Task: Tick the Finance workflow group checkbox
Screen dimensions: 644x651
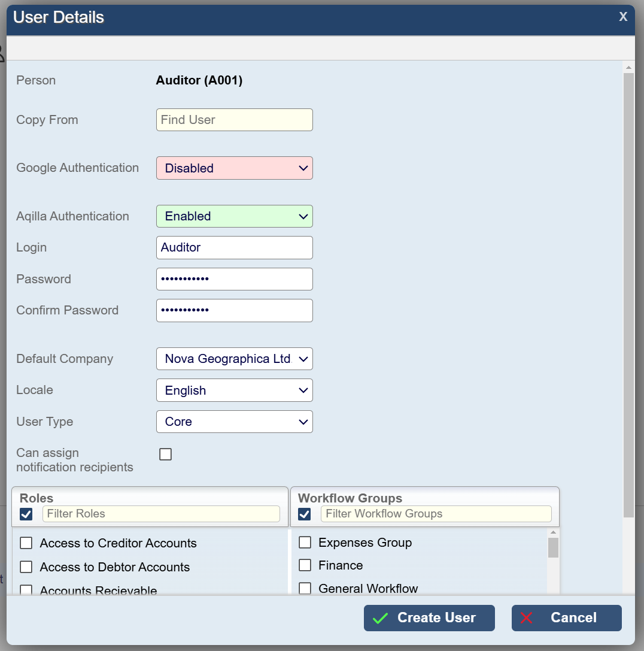Action: (305, 565)
